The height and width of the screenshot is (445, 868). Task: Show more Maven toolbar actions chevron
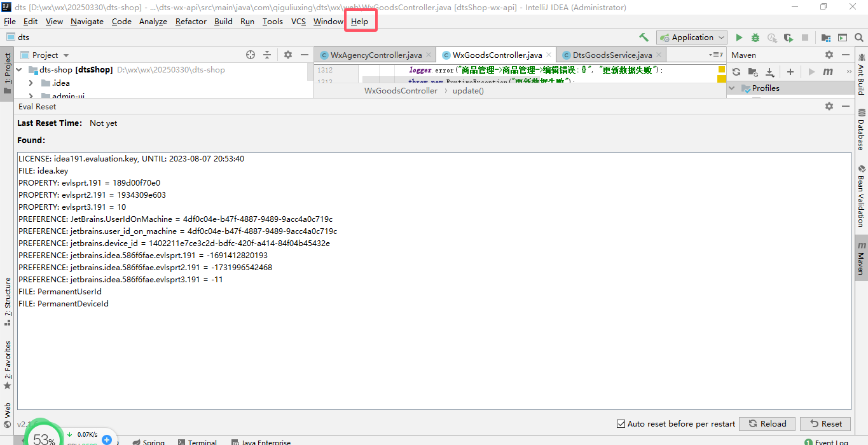(850, 72)
